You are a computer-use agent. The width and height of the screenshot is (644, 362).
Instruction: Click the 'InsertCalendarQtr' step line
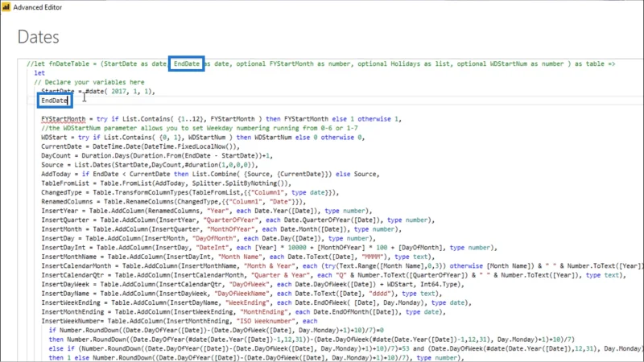coord(333,275)
